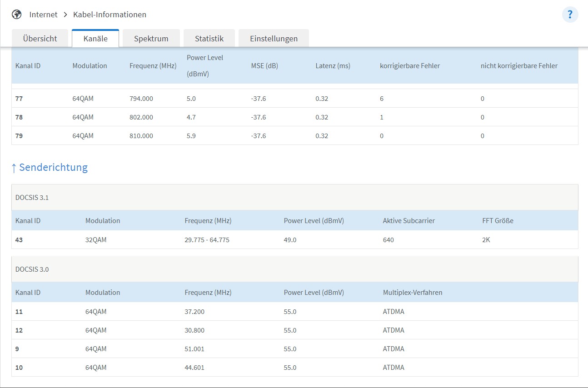588x388 pixels.
Task: Click the korrigierbare Fehler column header
Action: 409,66
